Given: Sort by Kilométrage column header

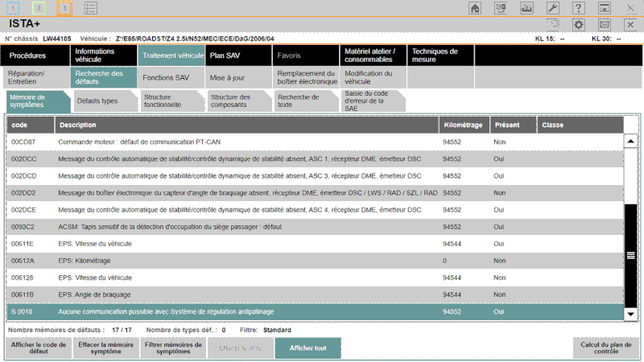Looking at the screenshot, I should coord(464,125).
